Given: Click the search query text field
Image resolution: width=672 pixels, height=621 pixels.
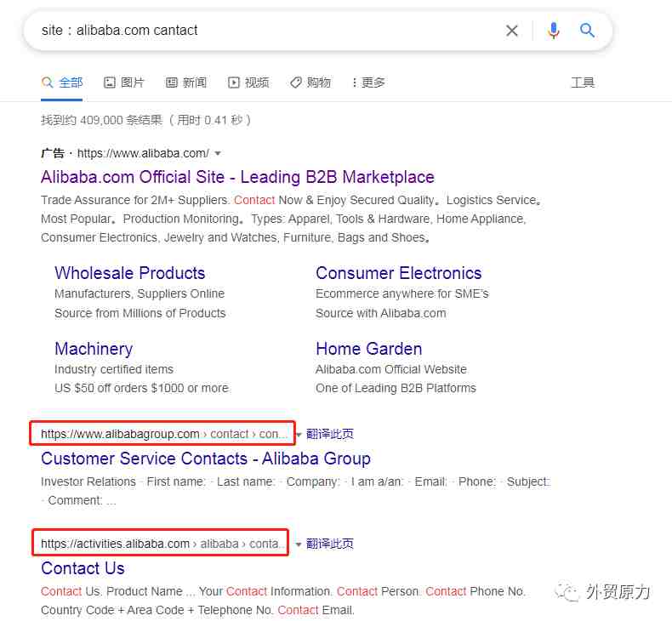Looking at the screenshot, I should [x=265, y=31].
